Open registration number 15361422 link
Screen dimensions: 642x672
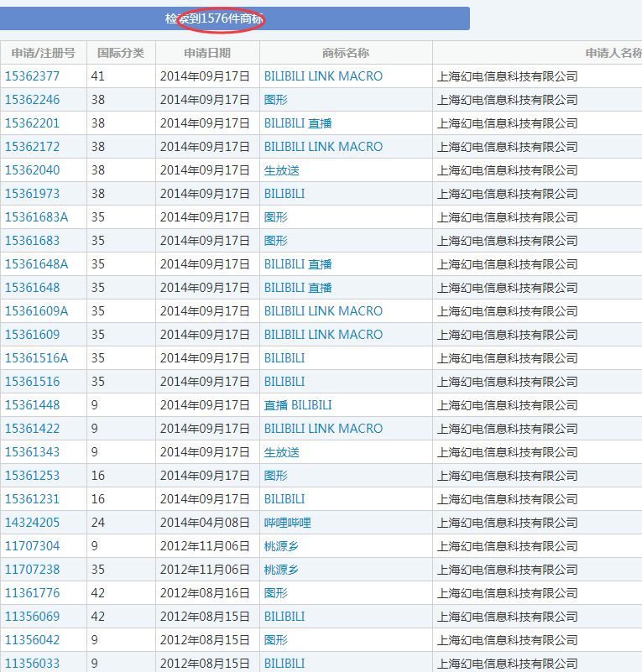[32, 429]
